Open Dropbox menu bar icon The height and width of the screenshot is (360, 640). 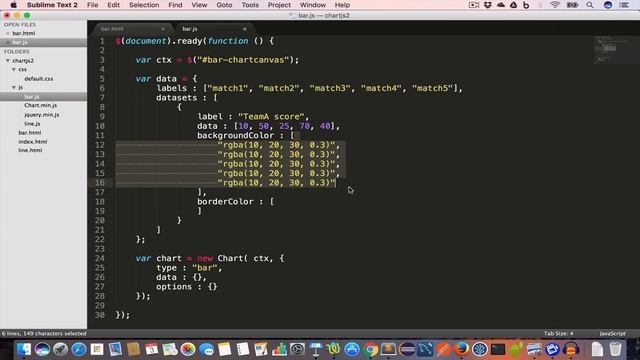[x=487, y=5]
